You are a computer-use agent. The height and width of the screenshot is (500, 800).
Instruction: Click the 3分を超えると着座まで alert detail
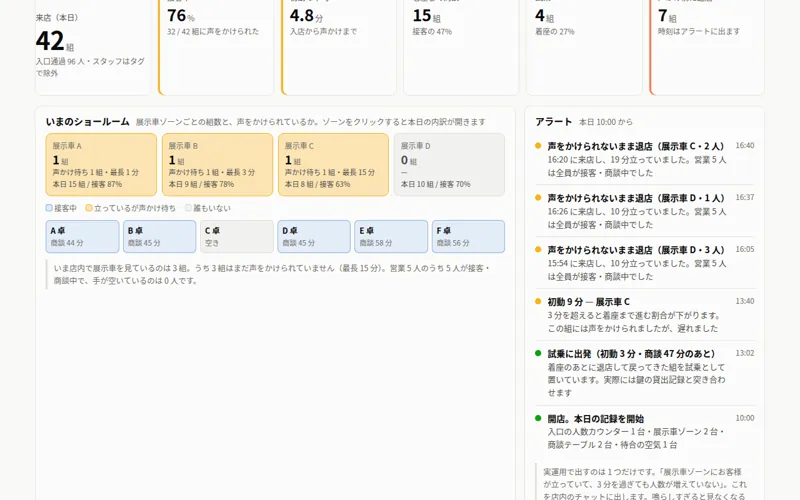[634, 322]
